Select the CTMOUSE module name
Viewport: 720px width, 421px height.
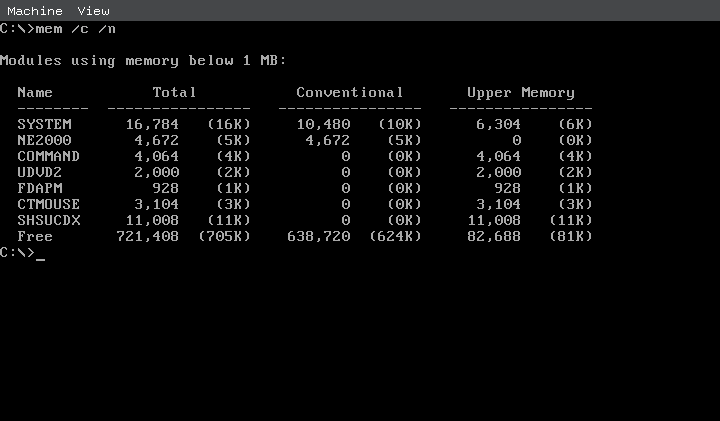tap(48, 204)
